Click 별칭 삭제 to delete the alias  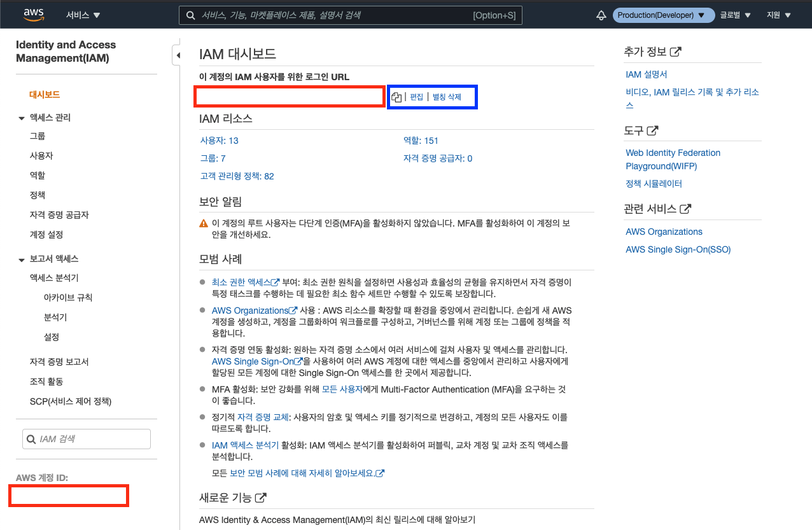(x=447, y=97)
